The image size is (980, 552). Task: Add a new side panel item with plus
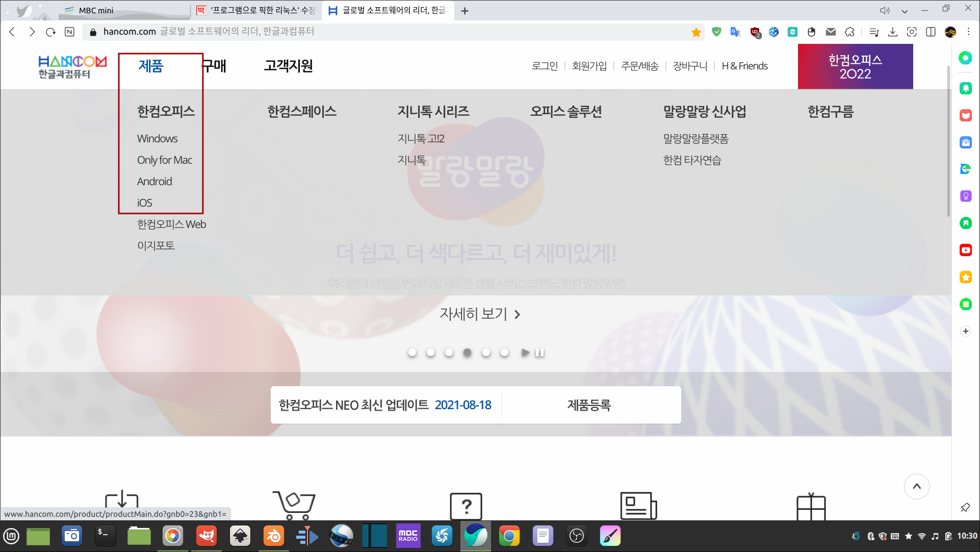pos(966,331)
